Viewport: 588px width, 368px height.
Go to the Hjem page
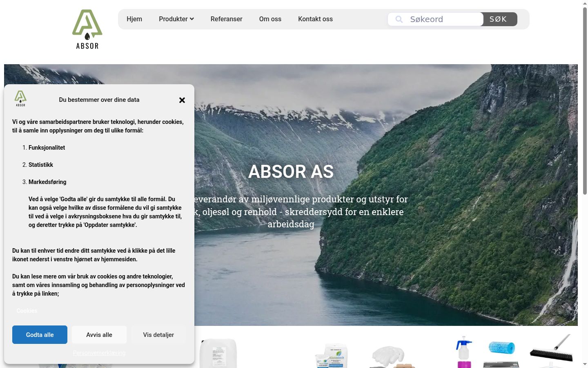pyautogui.click(x=134, y=19)
